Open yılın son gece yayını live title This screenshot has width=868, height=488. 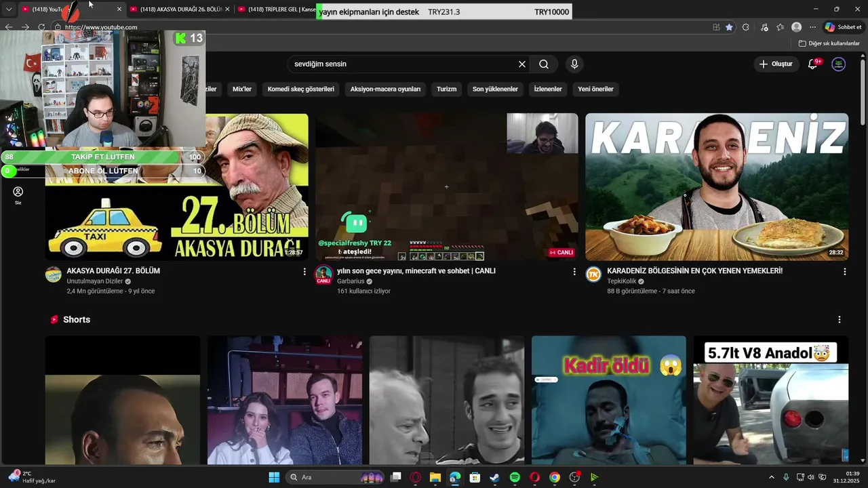416,271
